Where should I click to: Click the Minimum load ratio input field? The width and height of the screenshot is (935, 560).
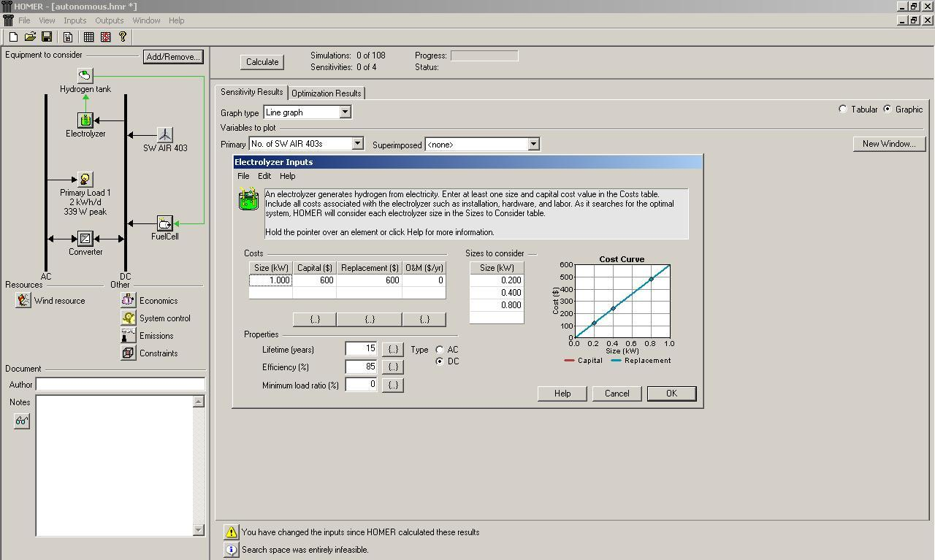pyautogui.click(x=361, y=384)
